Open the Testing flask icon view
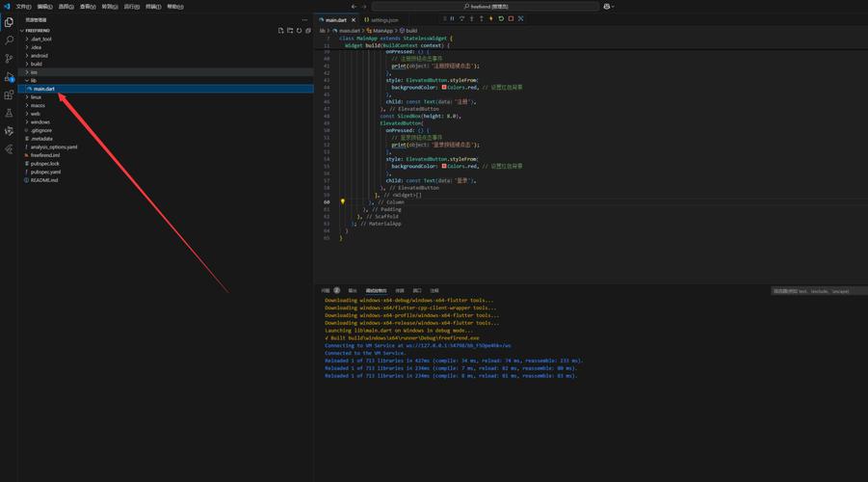The image size is (868, 482). [9, 114]
